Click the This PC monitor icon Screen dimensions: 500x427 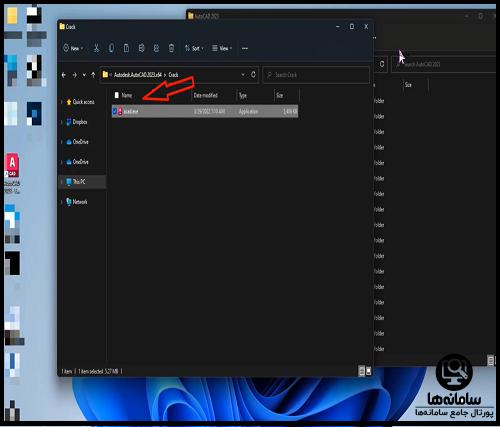pyautogui.click(x=69, y=182)
